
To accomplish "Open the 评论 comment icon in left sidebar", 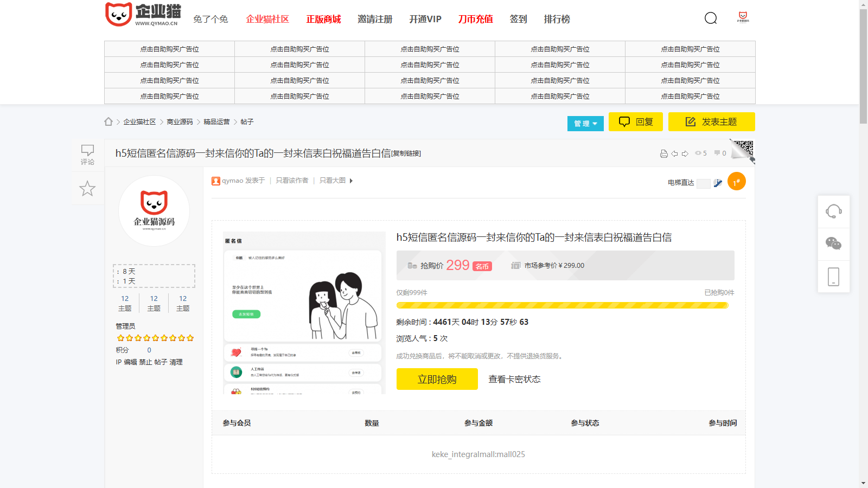I will click(87, 154).
